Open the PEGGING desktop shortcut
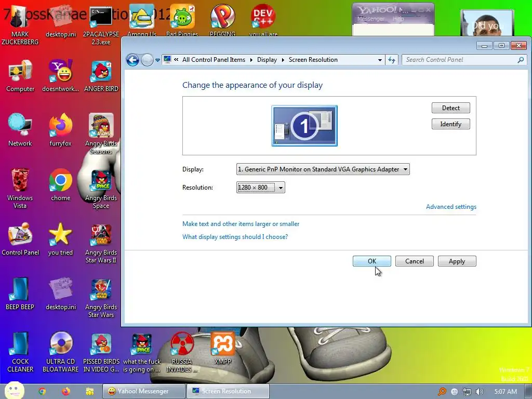The width and height of the screenshot is (532, 399). click(x=222, y=20)
